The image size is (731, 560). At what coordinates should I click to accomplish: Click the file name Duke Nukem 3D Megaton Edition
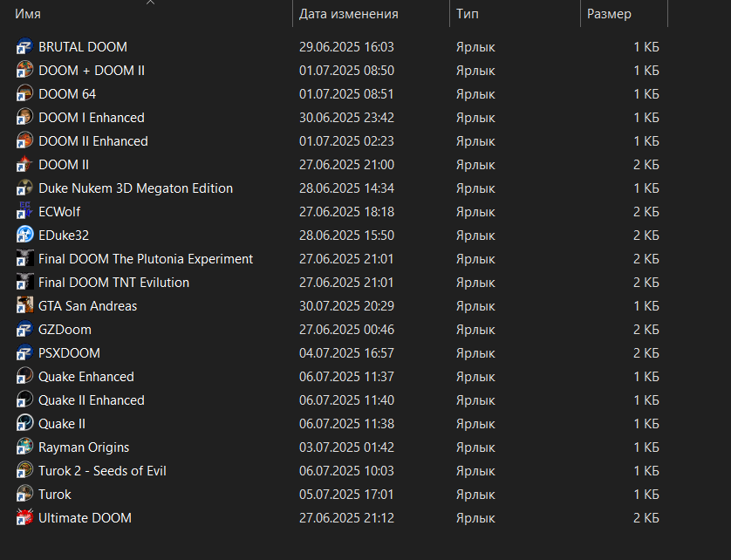click(136, 188)
